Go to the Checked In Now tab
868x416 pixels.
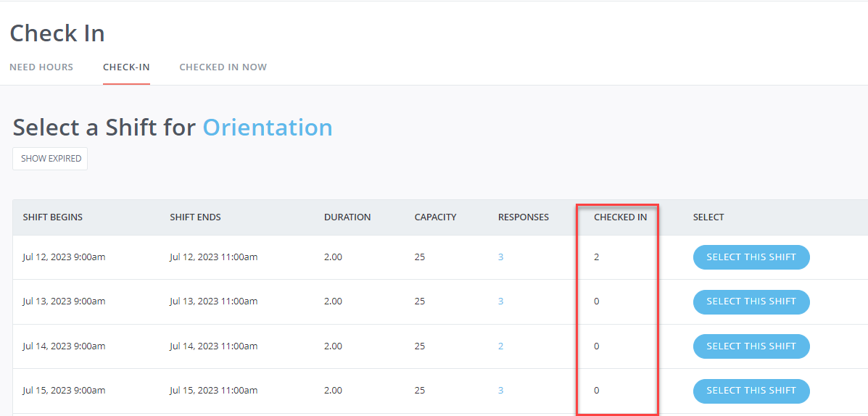[x=223, y=67]
